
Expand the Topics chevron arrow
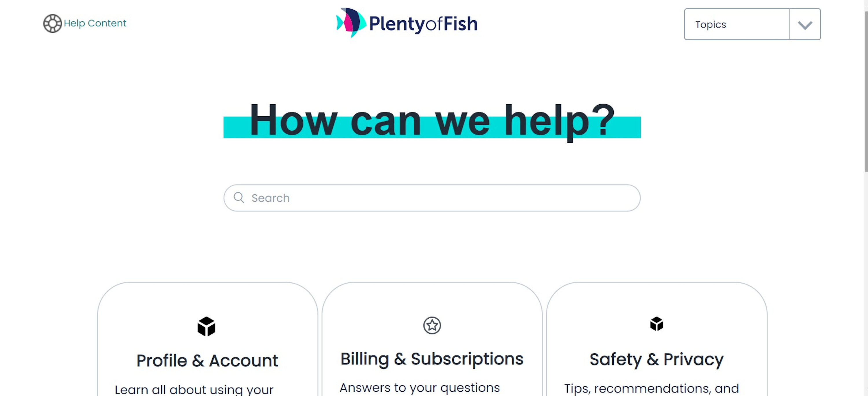(x=805, y=25)
